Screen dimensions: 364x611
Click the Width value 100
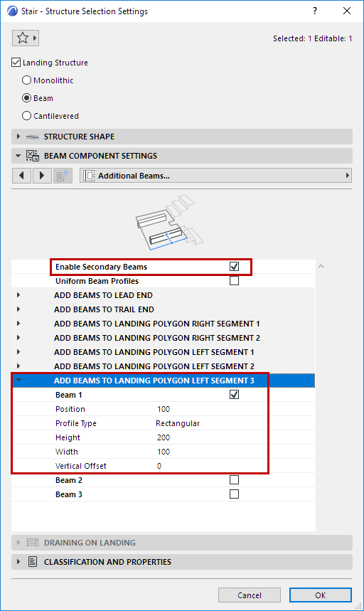pos(164,452)
